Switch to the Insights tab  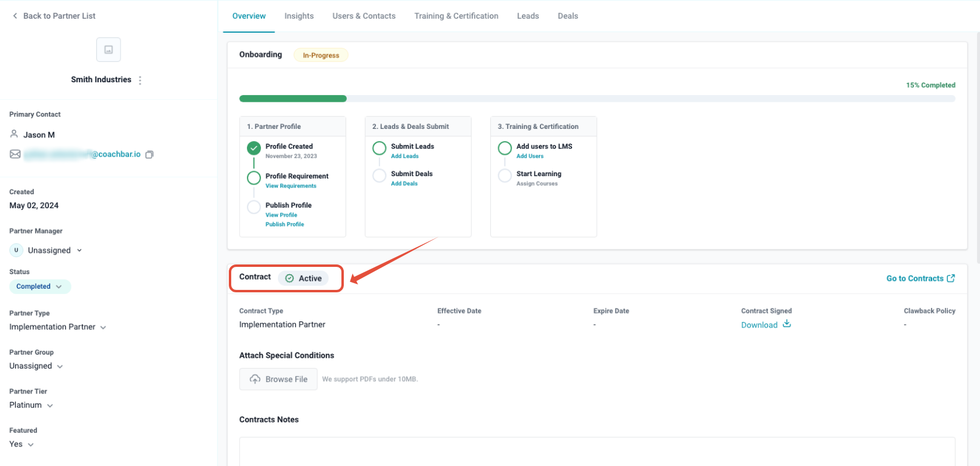(x=299, y=16)
